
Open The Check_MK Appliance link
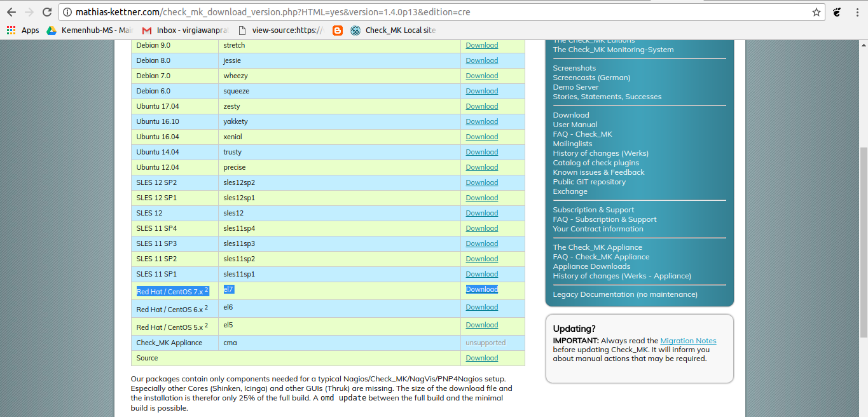click(x=597, y=247)
